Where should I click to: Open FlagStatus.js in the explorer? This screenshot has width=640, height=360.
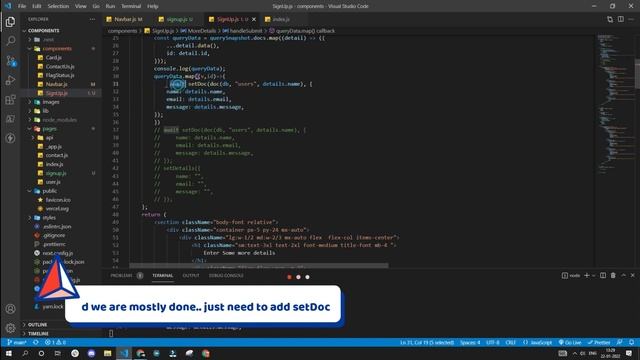point(60,76)
